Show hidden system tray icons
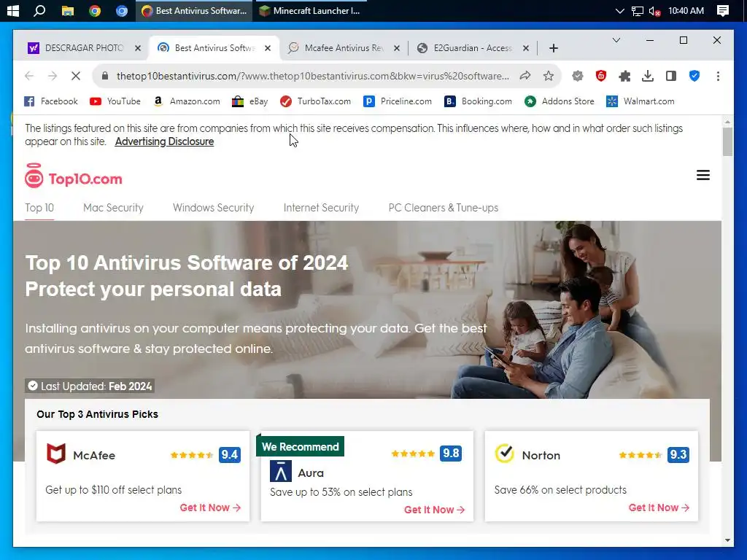Screen dimensions: 747x560 click(619, 10)
